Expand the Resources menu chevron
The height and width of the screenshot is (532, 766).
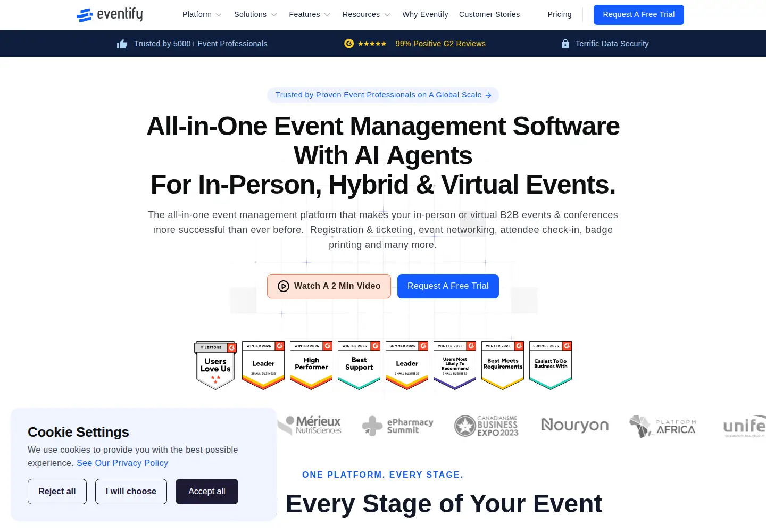(x=387, y=15)
